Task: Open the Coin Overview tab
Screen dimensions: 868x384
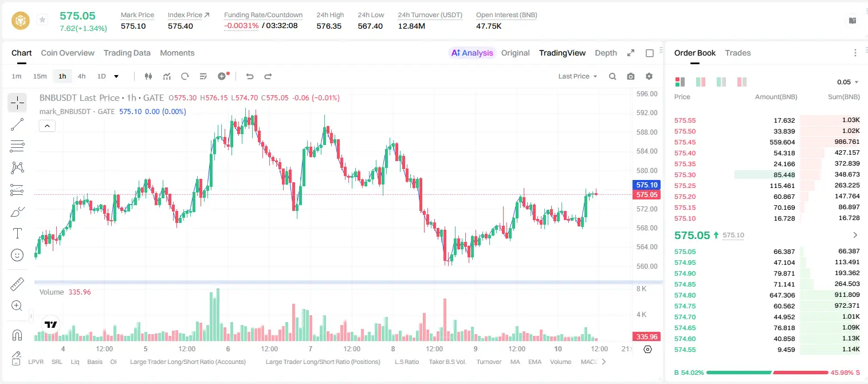Action: [x=68, y=53]
